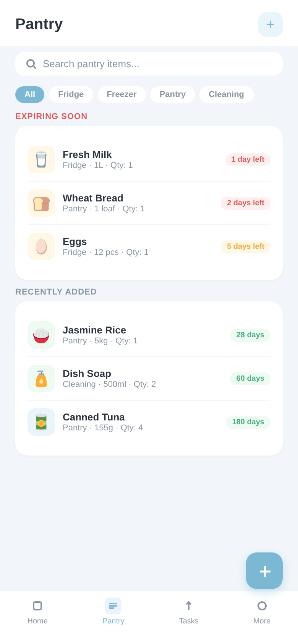Select the Eggs item icon
This screenshot has height=644, width=298.
pos(41,246)
